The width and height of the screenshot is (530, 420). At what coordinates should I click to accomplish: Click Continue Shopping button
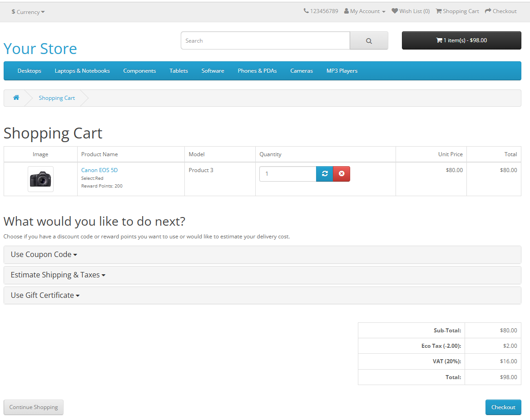[x=34, y=407]
